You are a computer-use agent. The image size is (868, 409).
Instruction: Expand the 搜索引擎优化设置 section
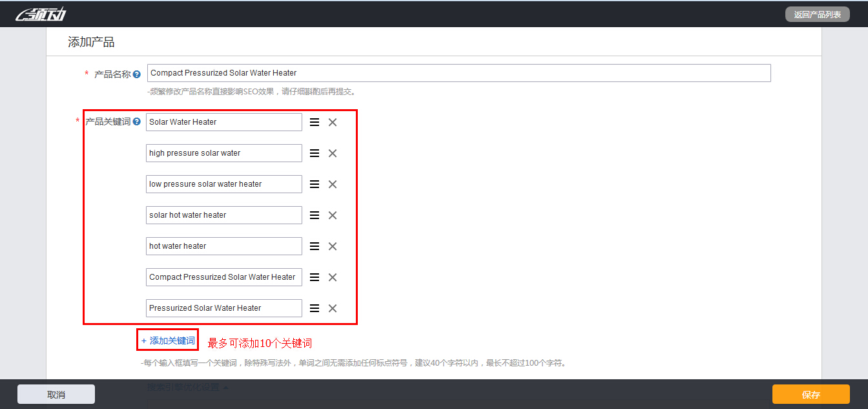click(x=187, y=387)
